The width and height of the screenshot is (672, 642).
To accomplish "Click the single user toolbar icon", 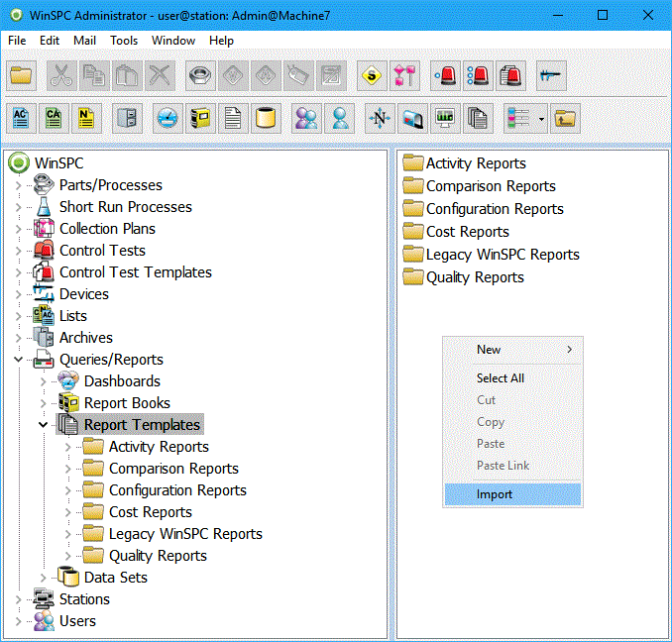I will [339, 118].
